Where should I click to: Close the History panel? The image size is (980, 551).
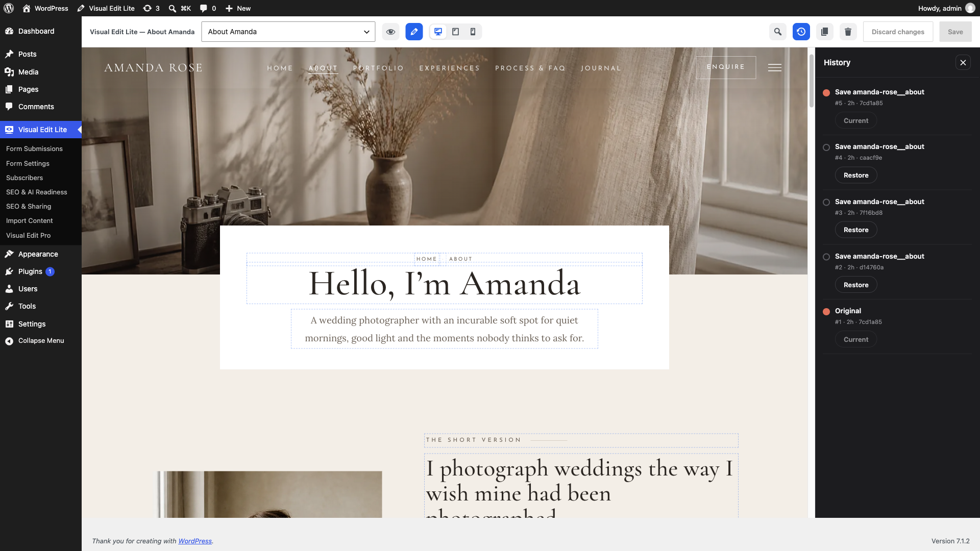pyautogui.click(x=963, y=63)
